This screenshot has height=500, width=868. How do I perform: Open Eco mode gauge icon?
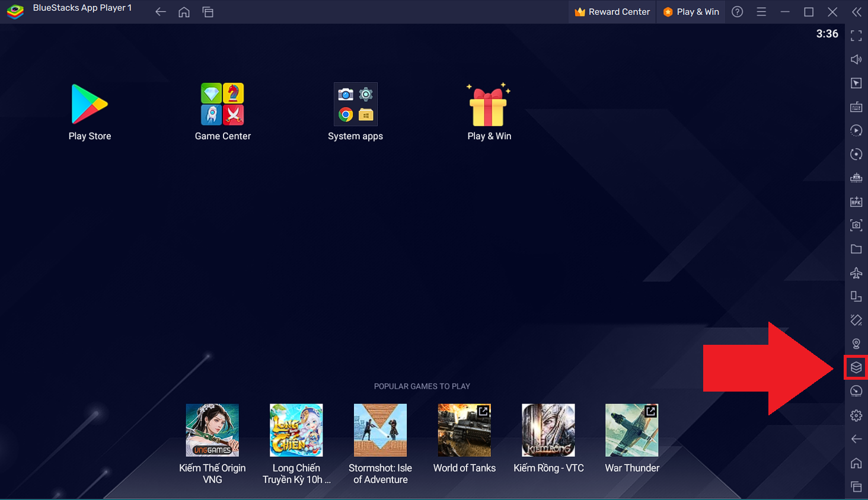pyautogui.click(x=856, y=391)
